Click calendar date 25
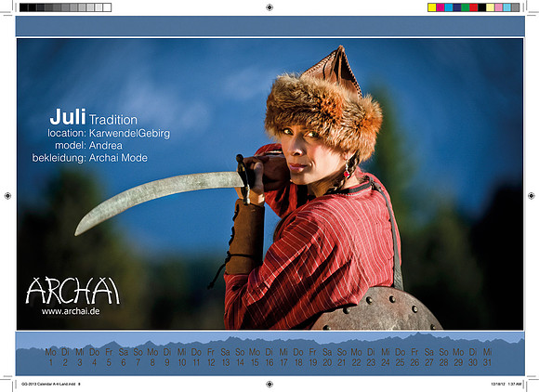 [x=401, y=362]
